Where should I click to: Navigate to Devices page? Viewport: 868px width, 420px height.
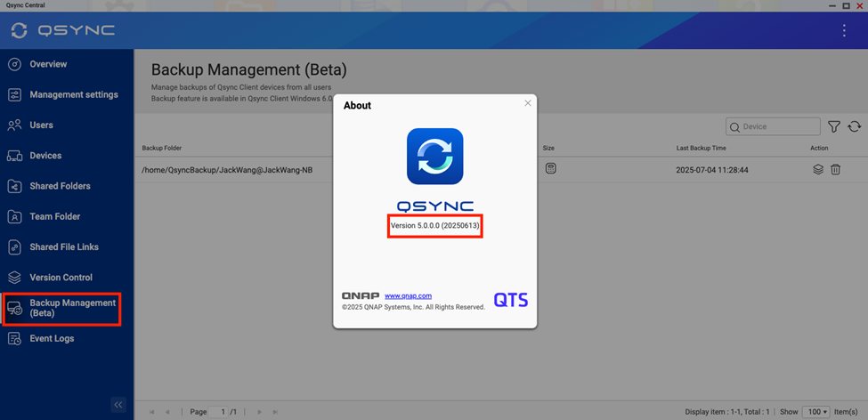pyautogui.click(x=45, y=156)
